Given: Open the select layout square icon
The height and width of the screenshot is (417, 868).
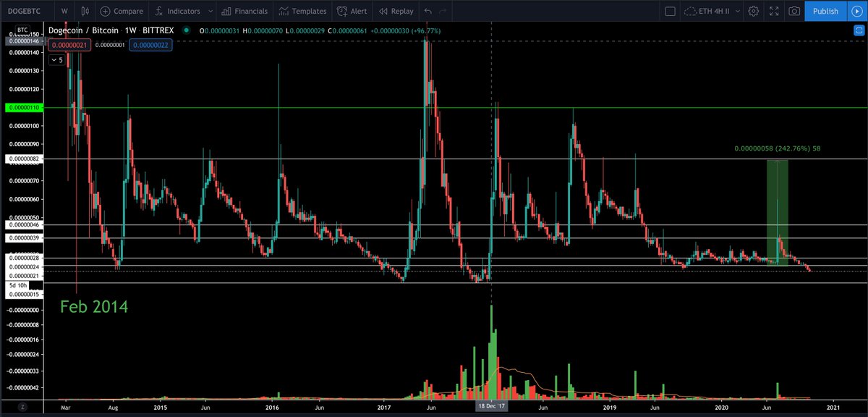Looking at the screenshot, I should point(670,11).
